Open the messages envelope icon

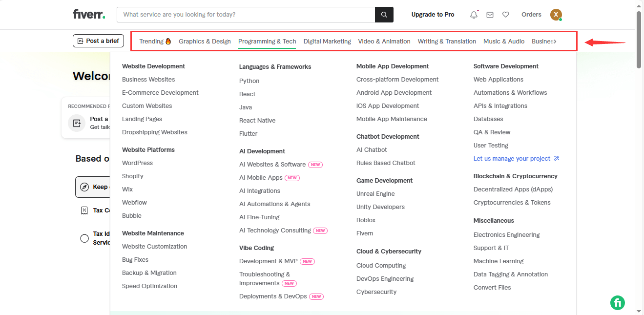(x=490, y=15)
